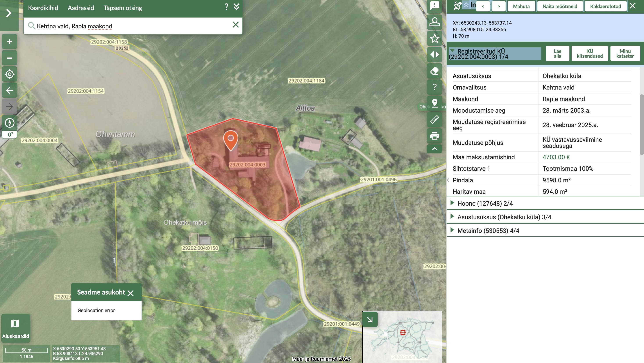Collapse the right toolbar with the up chevron
Screen dimensions: 644x363
tap(435, 149)
